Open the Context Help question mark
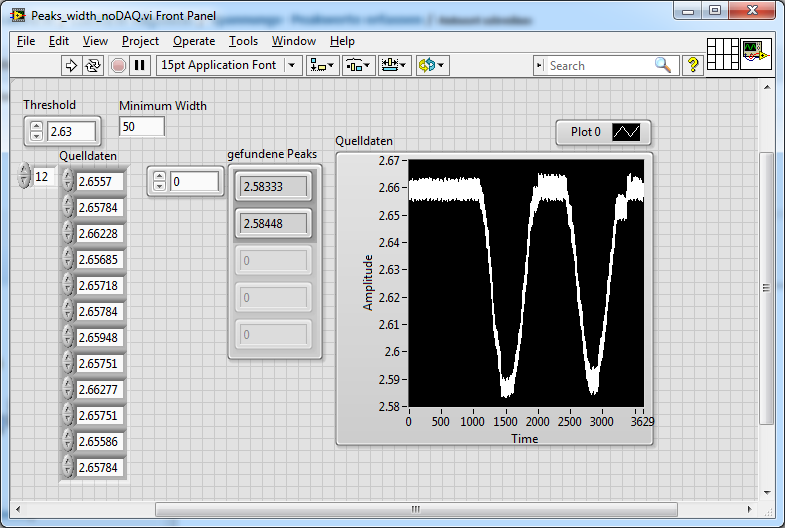 click(692, 65)
